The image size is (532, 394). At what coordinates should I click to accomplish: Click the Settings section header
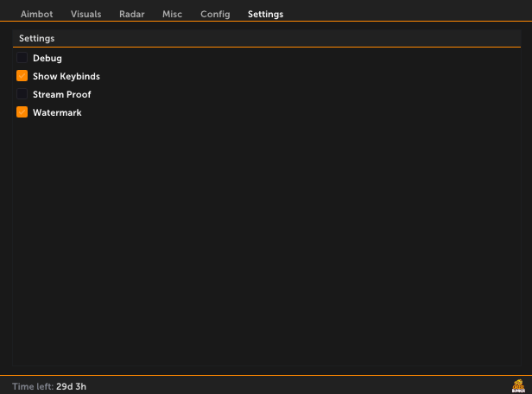point(267,38)
